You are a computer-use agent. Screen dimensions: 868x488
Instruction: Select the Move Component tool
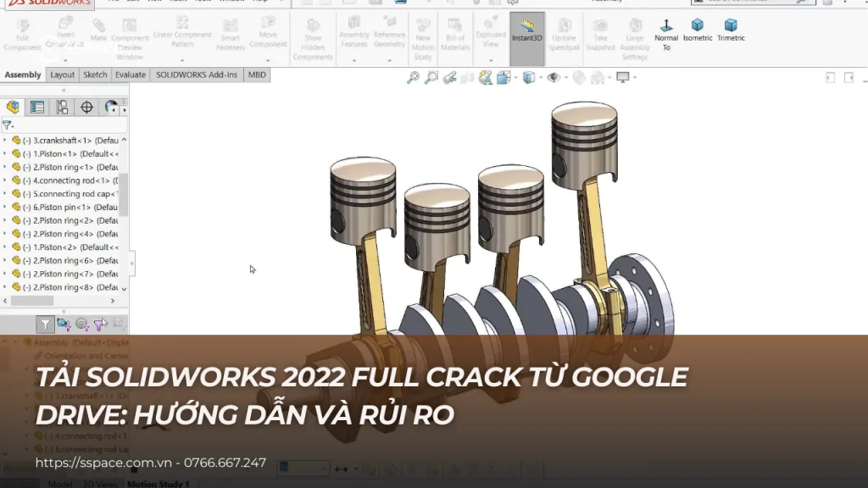(268, 31)
